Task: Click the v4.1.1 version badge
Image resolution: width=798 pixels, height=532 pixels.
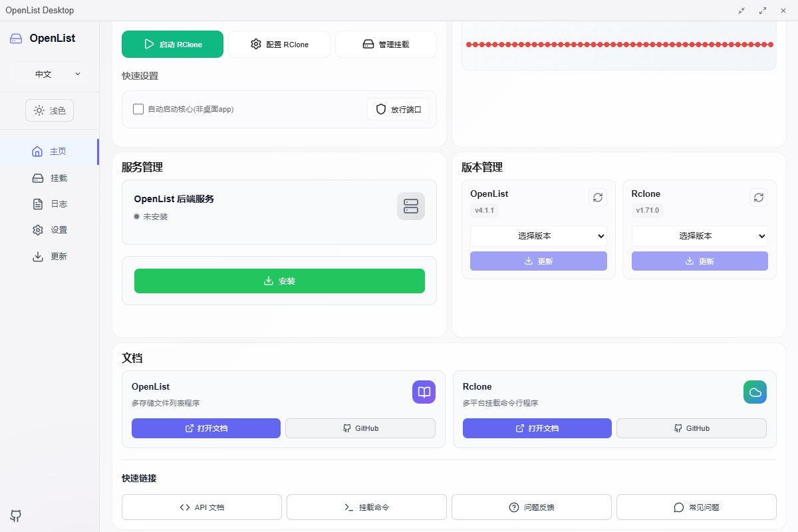Action: click(x=484, y=211)
